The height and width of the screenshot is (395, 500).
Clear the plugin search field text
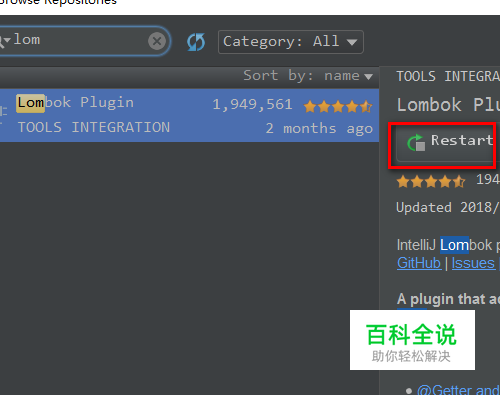click(157, 41)
